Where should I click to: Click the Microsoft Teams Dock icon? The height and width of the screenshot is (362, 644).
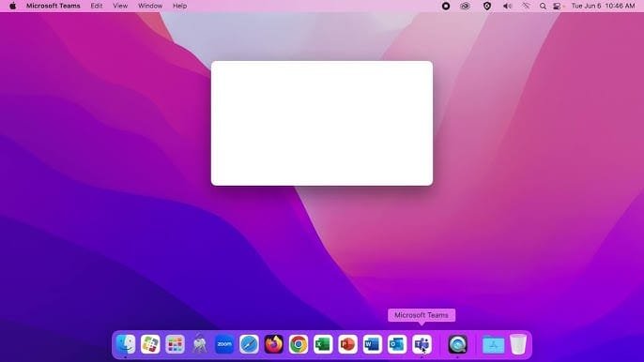click(422, 344)
